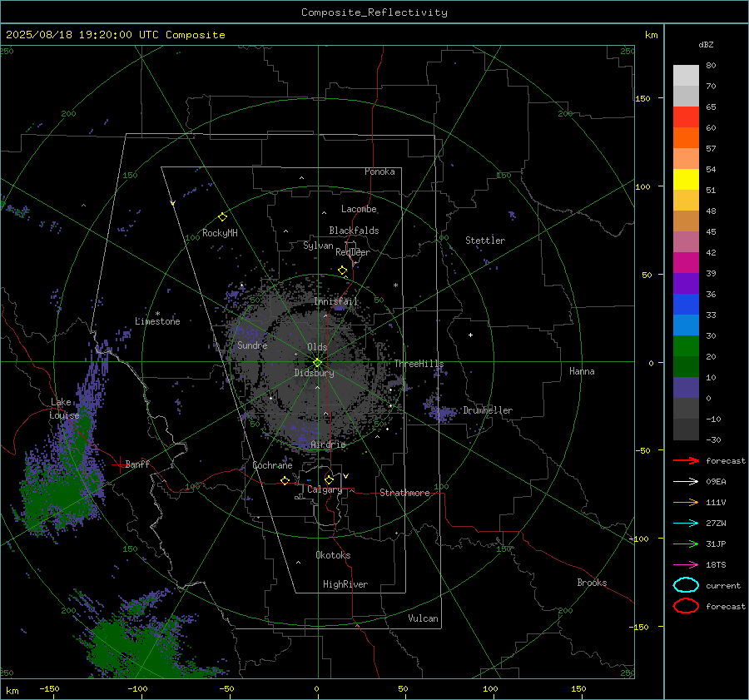The height and width of the screenshot is (700, 749).
Task: Click the HighRiver town label
Action: [x=345, y=584]
